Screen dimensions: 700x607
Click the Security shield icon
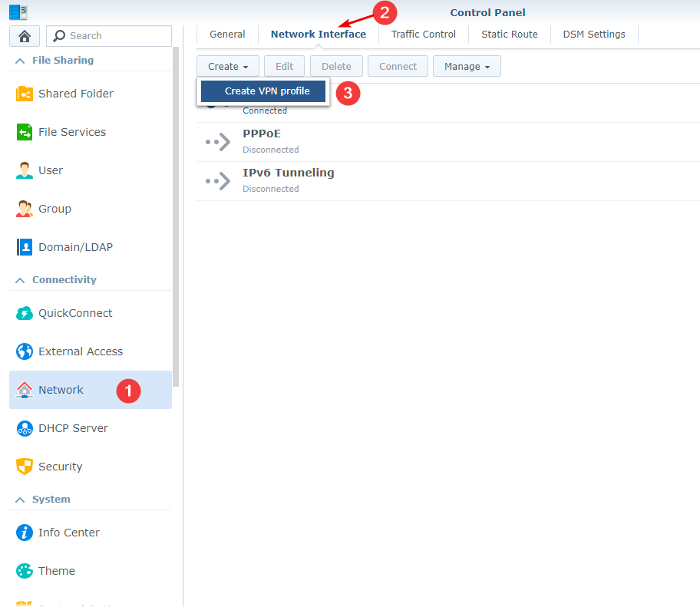click(x=25, y=467)
